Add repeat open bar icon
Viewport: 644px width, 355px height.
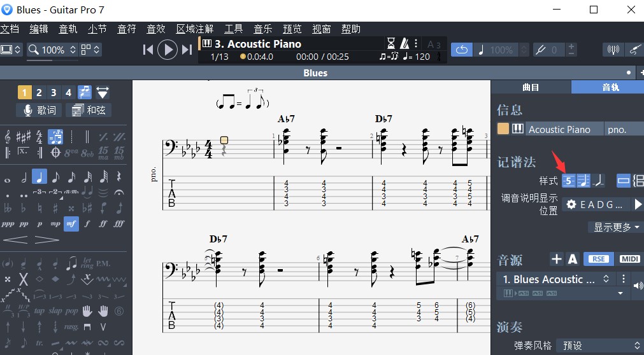(x=8, y=152)
